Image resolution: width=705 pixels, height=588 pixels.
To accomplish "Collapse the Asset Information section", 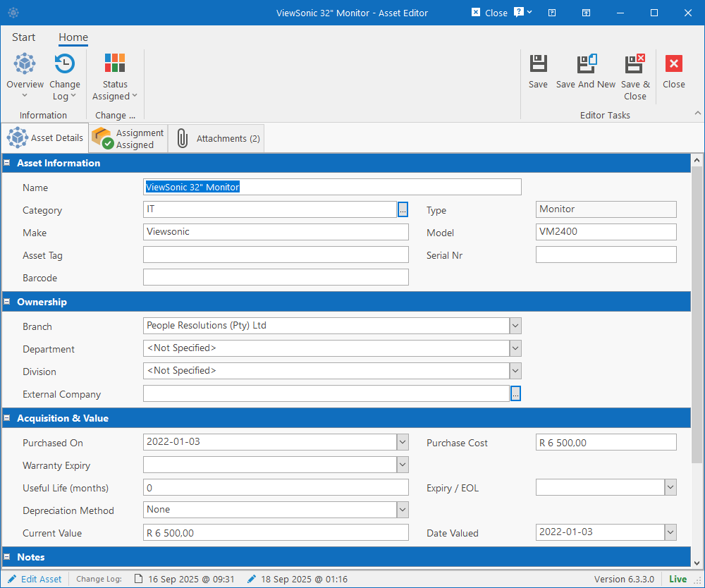I will pos(7,163).
